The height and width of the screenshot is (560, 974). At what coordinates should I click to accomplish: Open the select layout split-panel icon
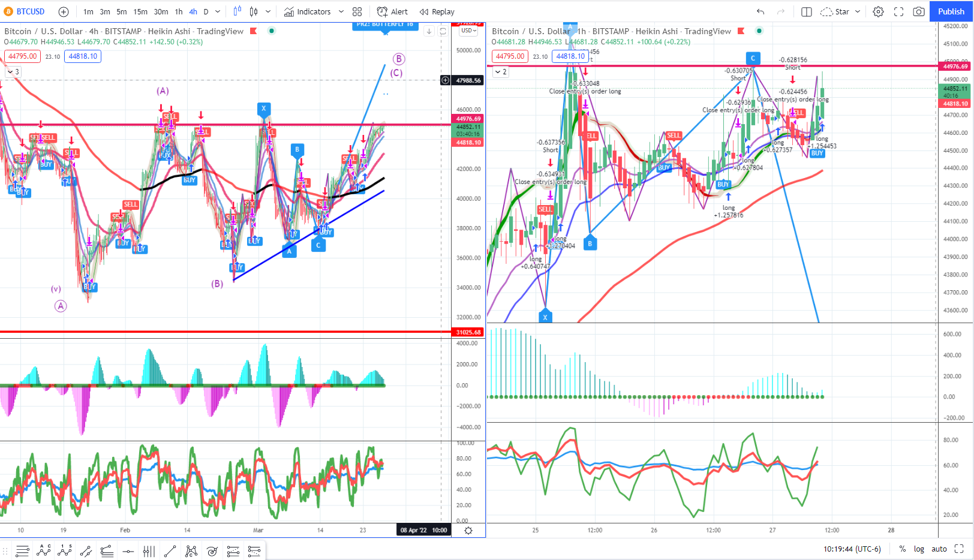pyautogui.click(x=807, y=11)
